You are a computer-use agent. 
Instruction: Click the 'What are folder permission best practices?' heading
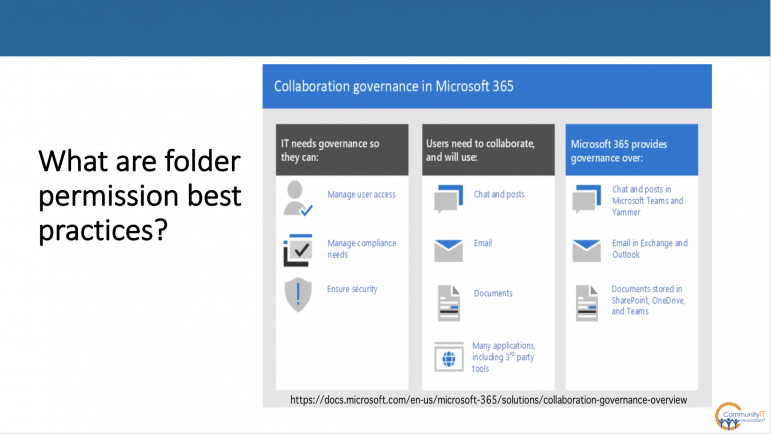click(140, 195)
